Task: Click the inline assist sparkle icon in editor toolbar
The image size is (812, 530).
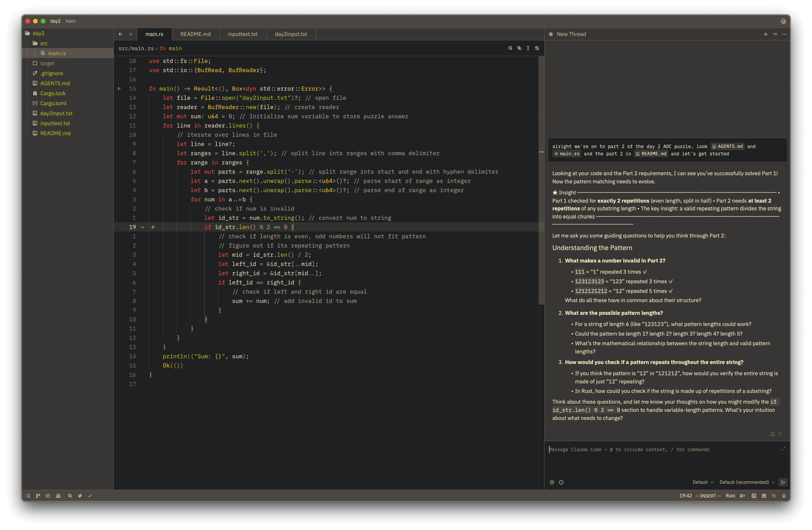Action: pyautogui.click(x=519, y=48)
